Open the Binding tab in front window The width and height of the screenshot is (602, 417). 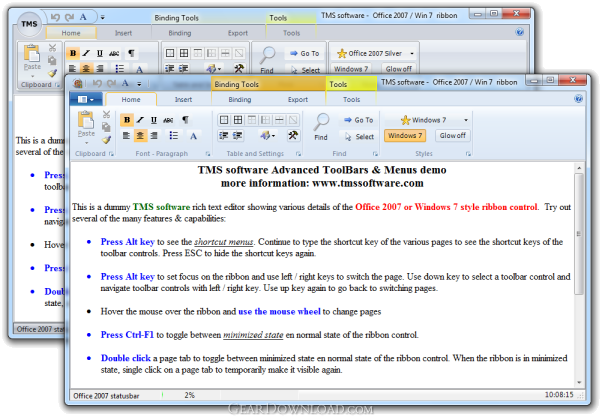point(240,99)
